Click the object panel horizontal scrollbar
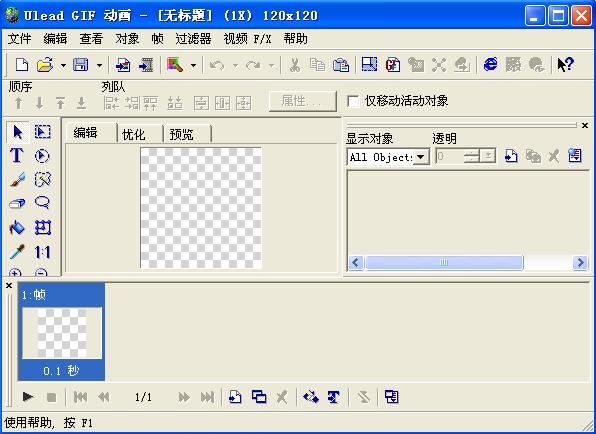 tap(468, 263)
